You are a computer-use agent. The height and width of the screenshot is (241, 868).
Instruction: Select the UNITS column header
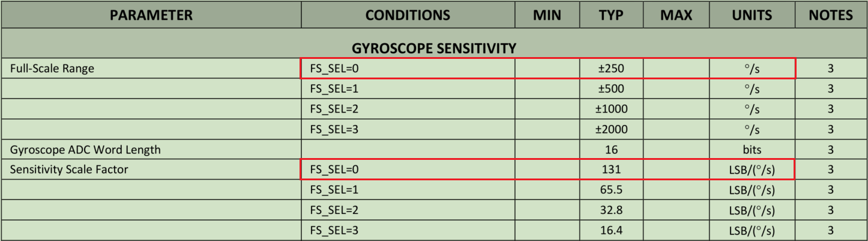(x=752, y=15)
